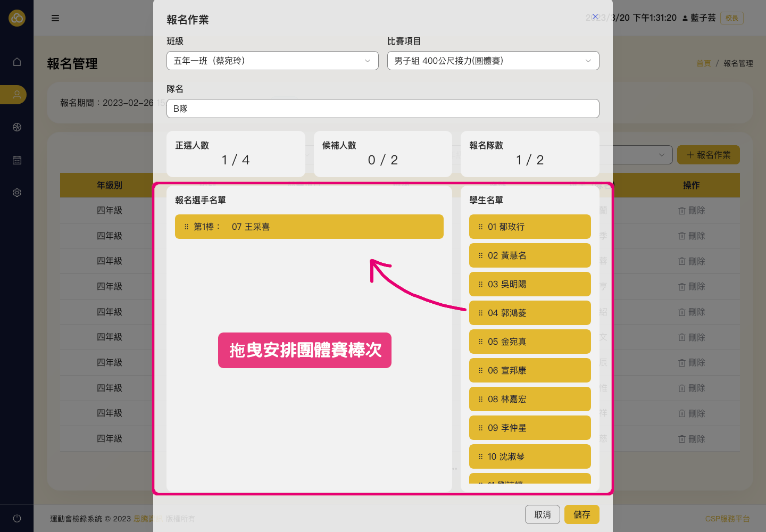Click the 隊名 input field

[x=382, y=109]
